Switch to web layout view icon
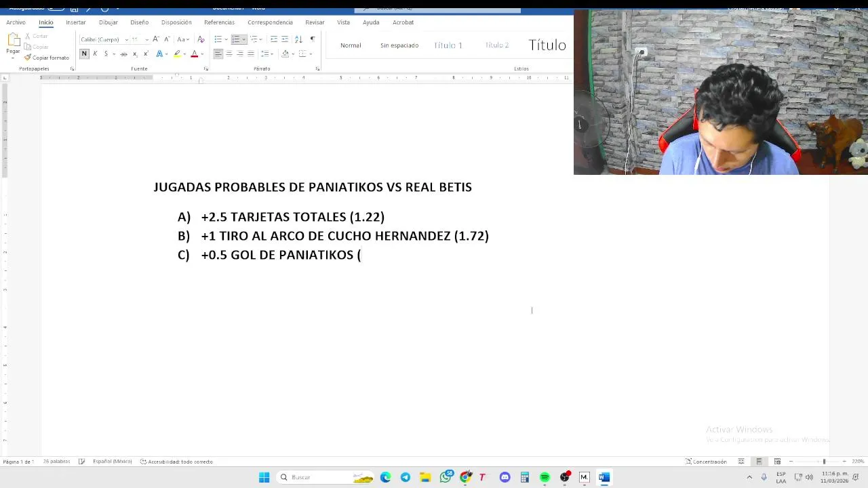 click(777, 462)
